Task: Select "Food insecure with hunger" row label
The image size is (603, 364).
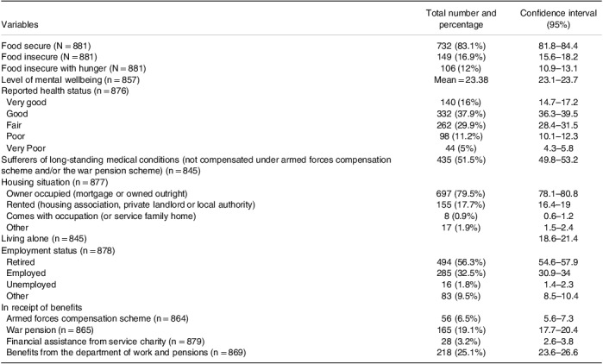Action: [x=70, y=67]
